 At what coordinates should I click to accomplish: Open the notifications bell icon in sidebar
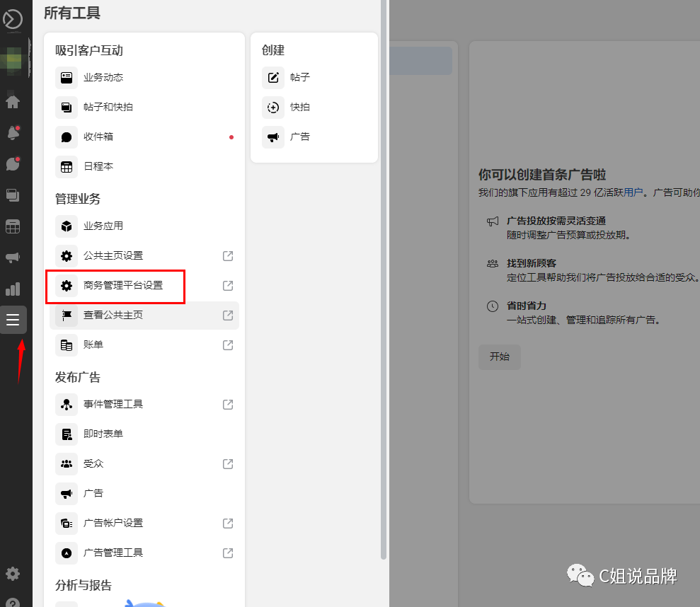(13, 133)
